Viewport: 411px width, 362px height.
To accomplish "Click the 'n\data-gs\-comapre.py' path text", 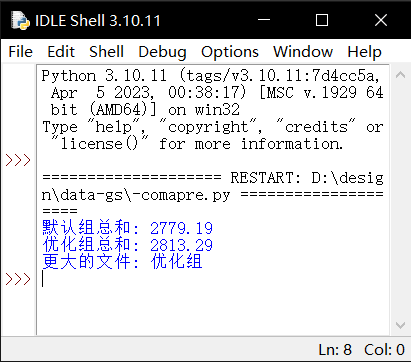I will 136,195.
